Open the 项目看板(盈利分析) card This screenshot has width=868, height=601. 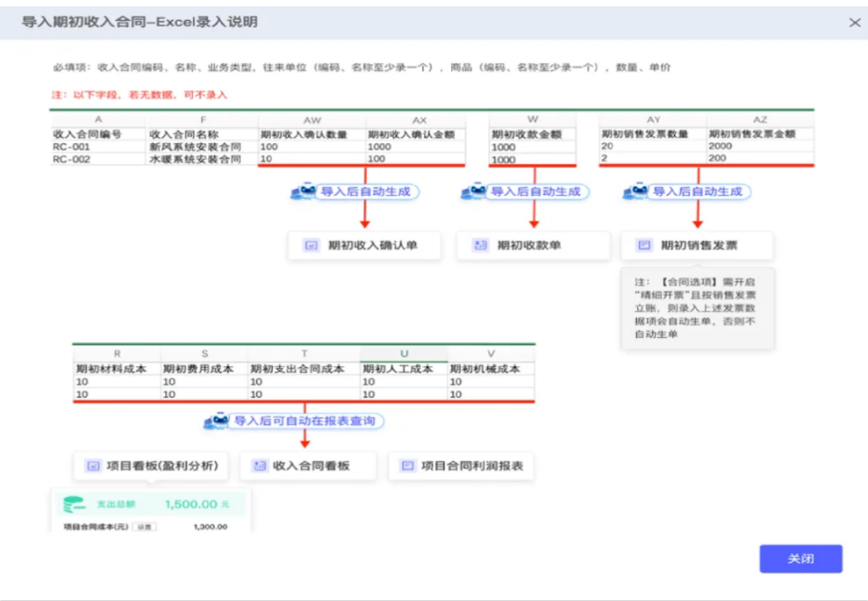pyautogui.click(x=150, y=466)
